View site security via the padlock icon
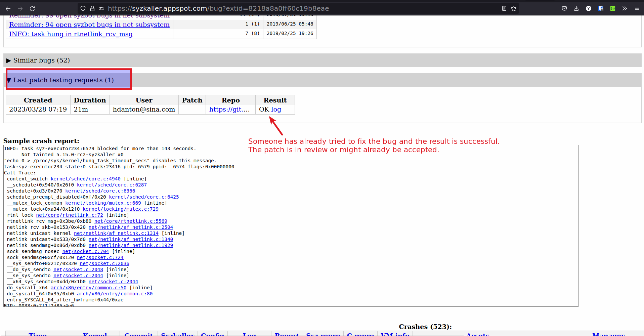 coord(92,8)
